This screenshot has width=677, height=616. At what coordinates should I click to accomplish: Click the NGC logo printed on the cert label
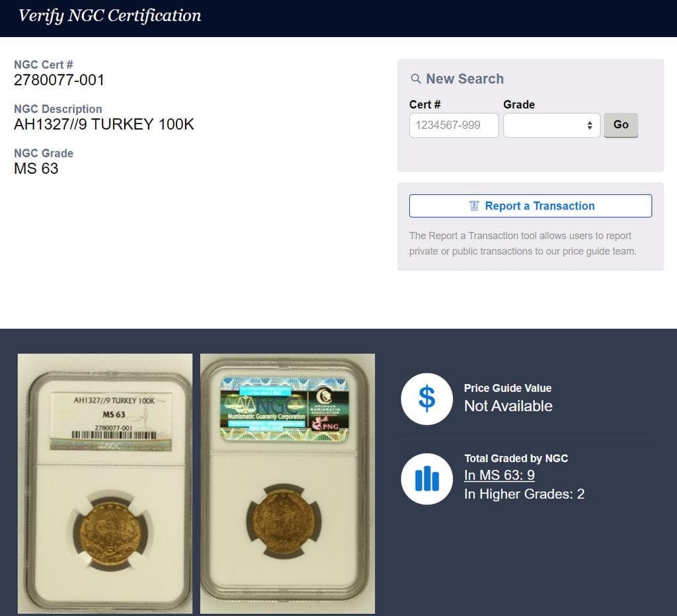(x=112, y=445)
